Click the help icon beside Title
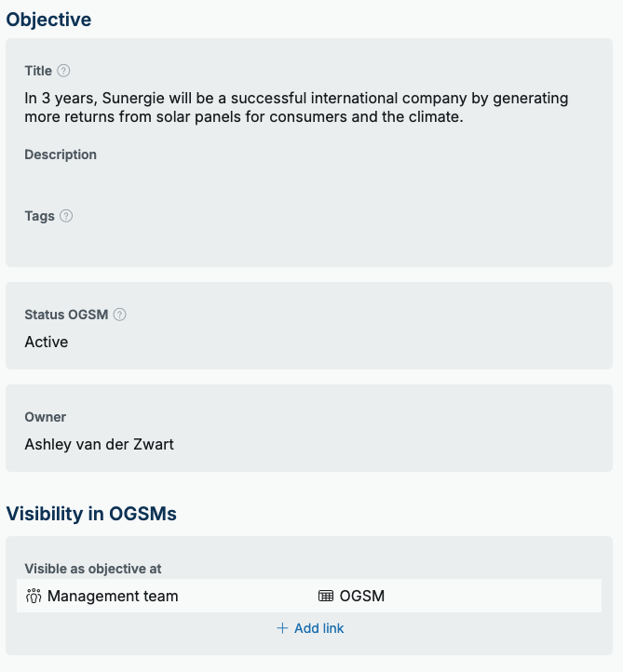This screenshot has height=672, width=623. (63, 71)
